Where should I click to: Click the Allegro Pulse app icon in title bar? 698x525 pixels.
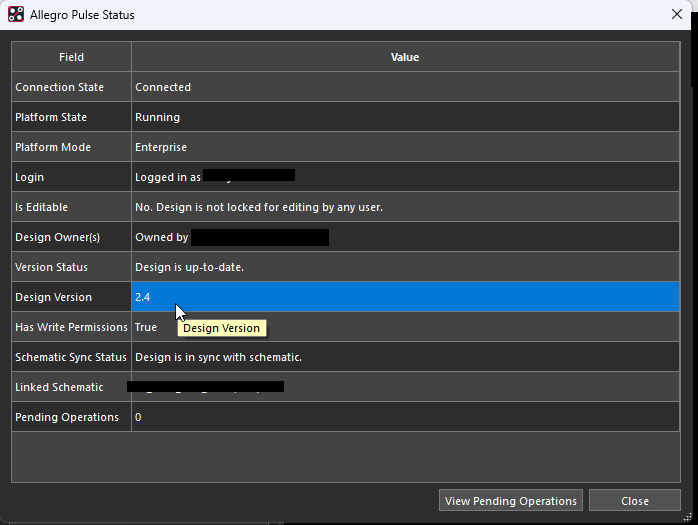click(x=16, y=15)
